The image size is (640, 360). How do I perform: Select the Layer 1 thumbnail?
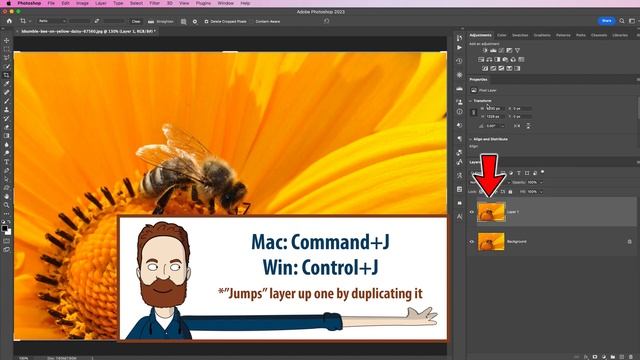[491, 212]
